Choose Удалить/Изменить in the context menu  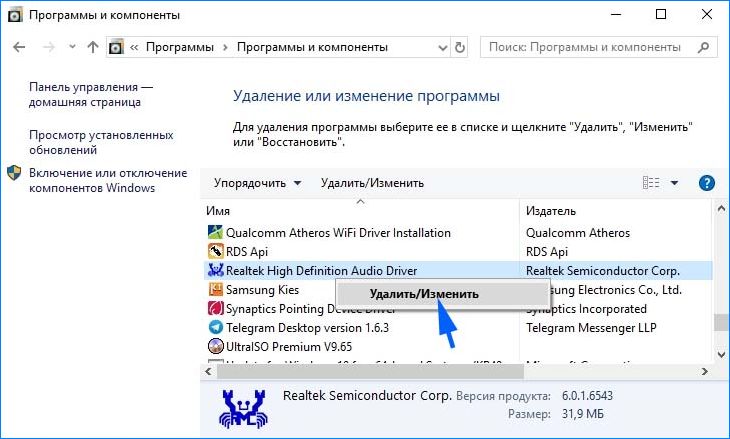pos(442,294)
